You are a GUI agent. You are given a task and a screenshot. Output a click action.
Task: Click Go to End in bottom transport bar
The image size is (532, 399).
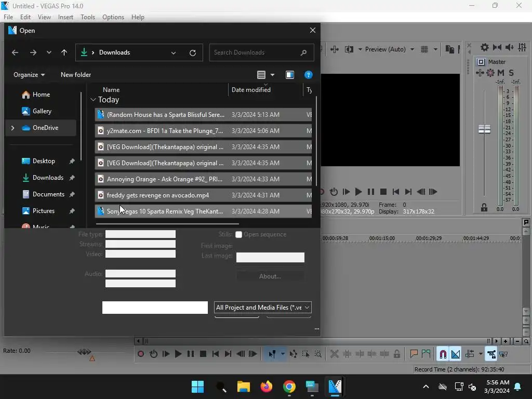(x=228, y=354)
